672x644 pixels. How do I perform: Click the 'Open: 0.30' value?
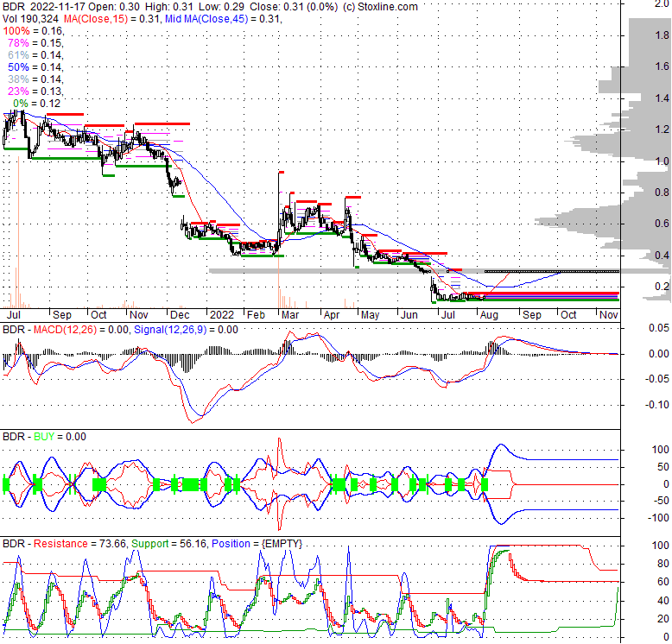pyautogui.click(x=114, y=7)
